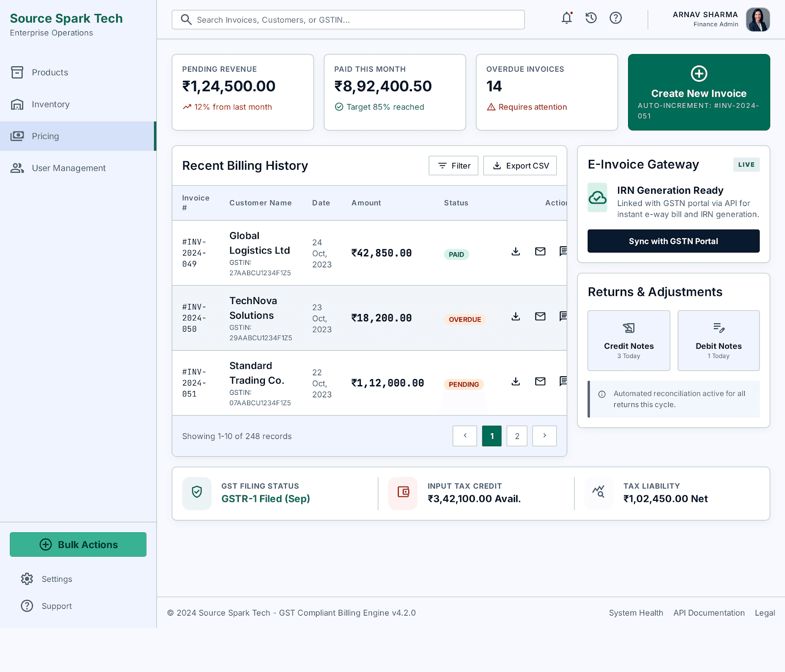Open Credit Notes card

tap(629, 340)
